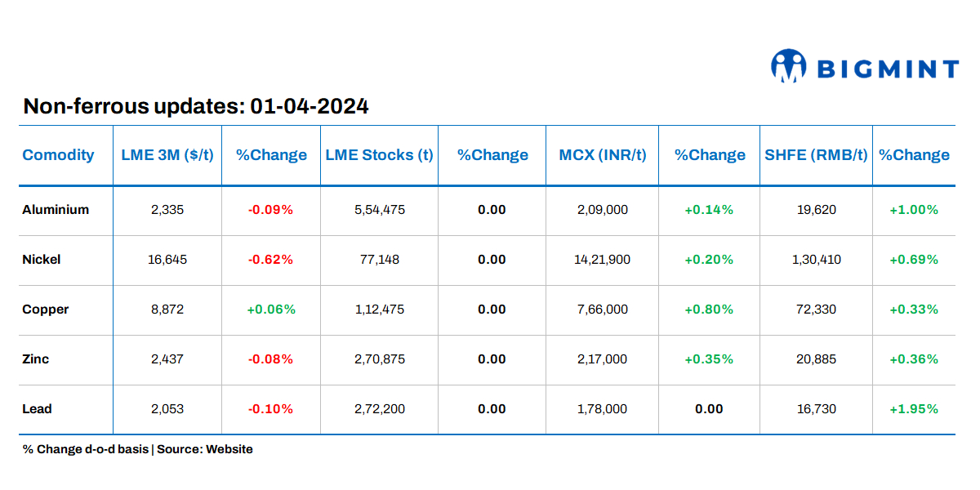The width and height of the screenshot is (980, 490).
Task: Select the Zinc row label
Action: 36,359
